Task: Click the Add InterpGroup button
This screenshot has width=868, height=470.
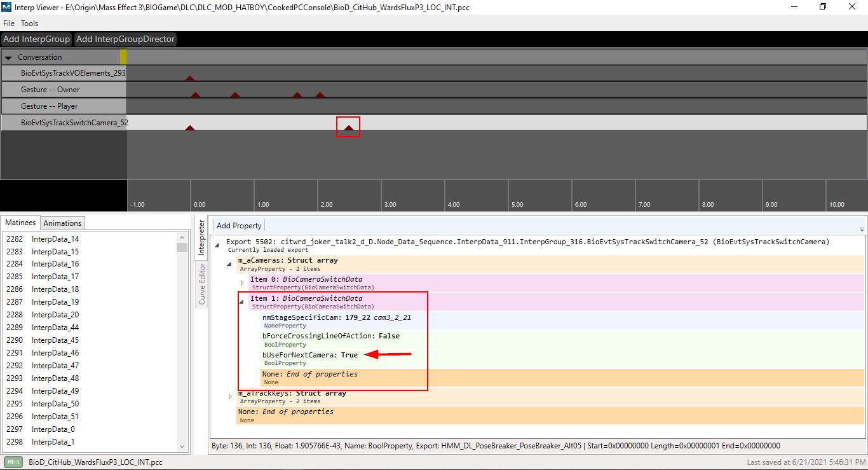Action: pyautogui.click(x=37, y=39)
